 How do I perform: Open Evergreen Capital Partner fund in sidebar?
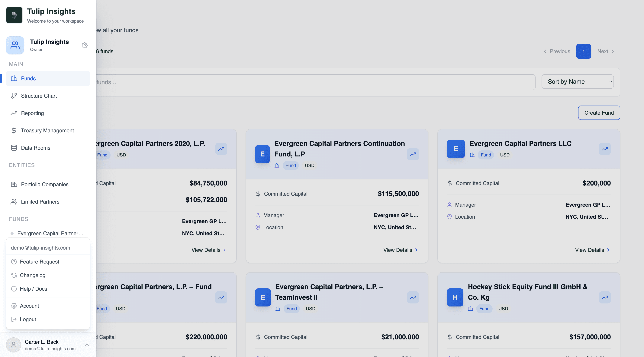click(x=50, y=233)
